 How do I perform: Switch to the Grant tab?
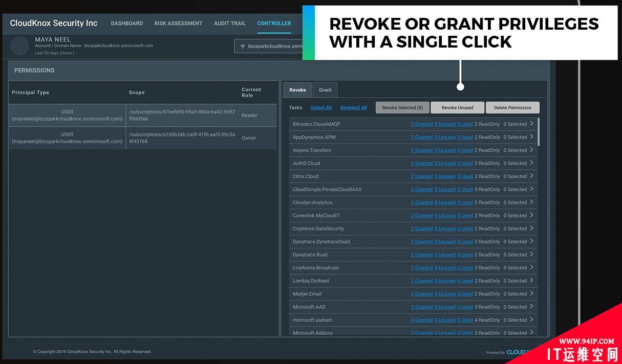pos(325,90)
